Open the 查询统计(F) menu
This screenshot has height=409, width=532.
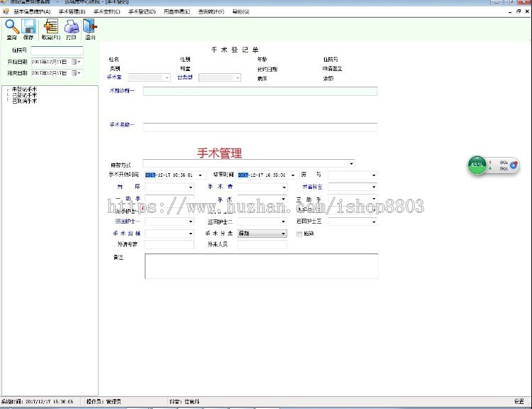coord(211,11)
